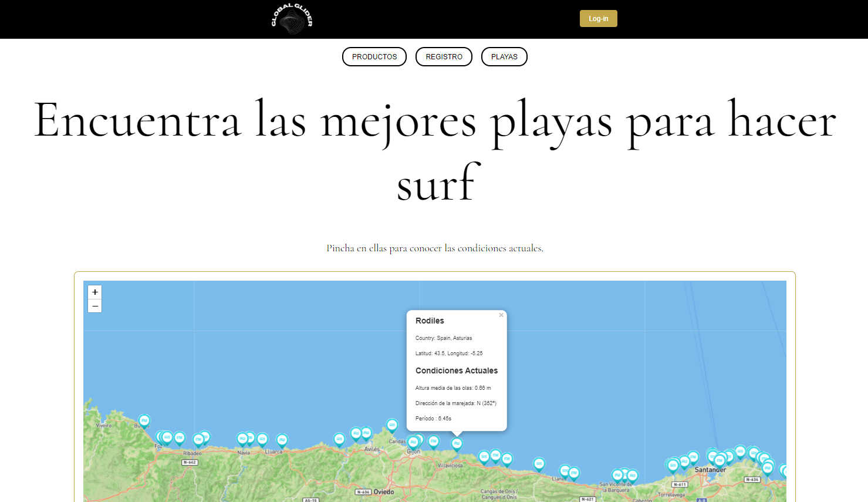Click 'Latitud: 43.5, Longitud: -5.25' text
Viewport: 868px width, 502px height.
pos(449,353)
